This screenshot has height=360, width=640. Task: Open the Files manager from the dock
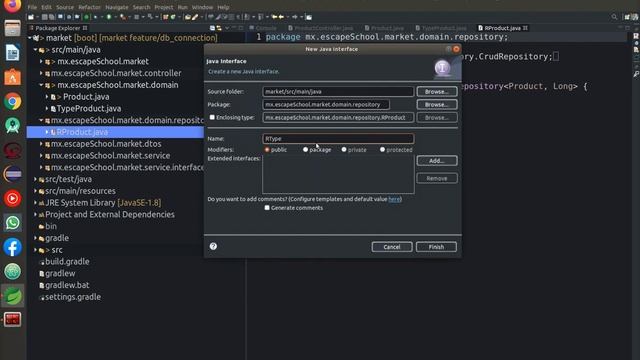coord(12,29)
